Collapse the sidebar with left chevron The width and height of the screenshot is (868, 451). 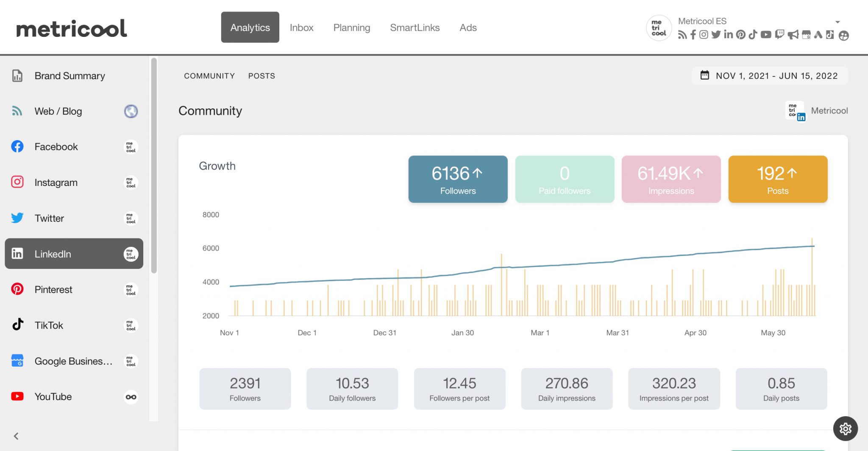click(x=16, y=436)
